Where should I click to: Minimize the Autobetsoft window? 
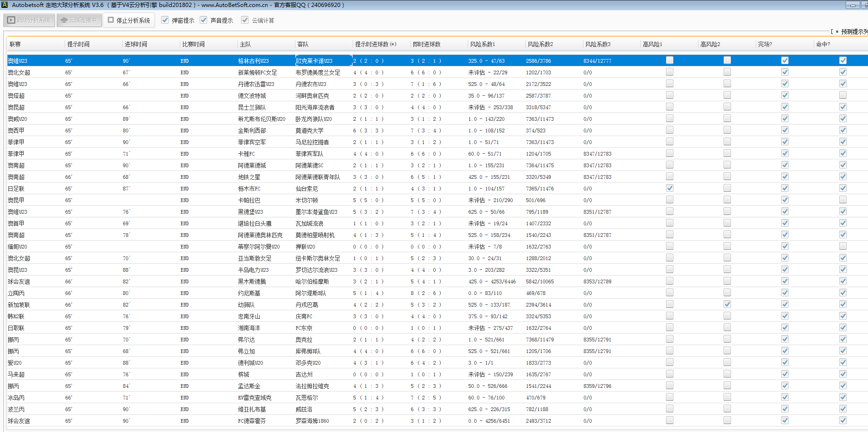853,5
